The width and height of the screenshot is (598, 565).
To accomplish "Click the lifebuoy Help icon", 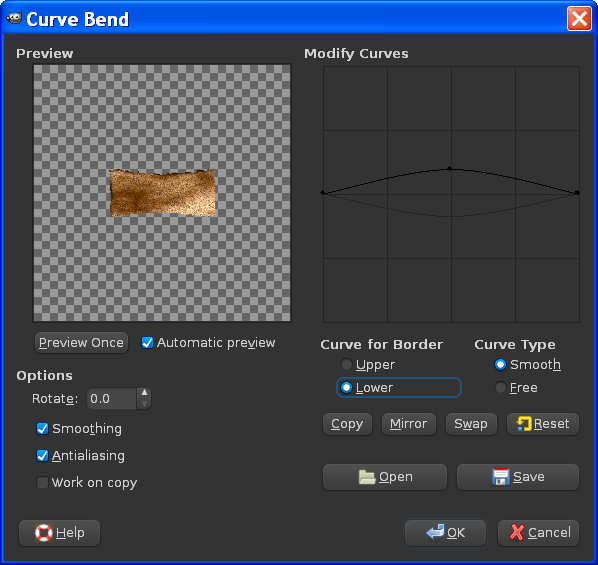I will [43, 533].
